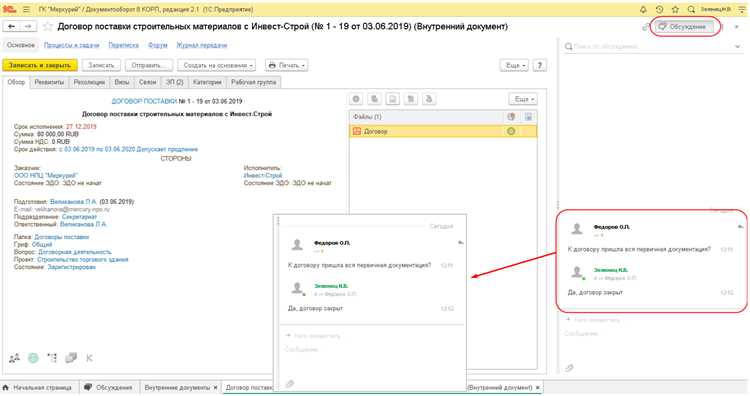Get link to document icon
The width and height of the screenshot is (750, 396).
click(x=646, y=27)
